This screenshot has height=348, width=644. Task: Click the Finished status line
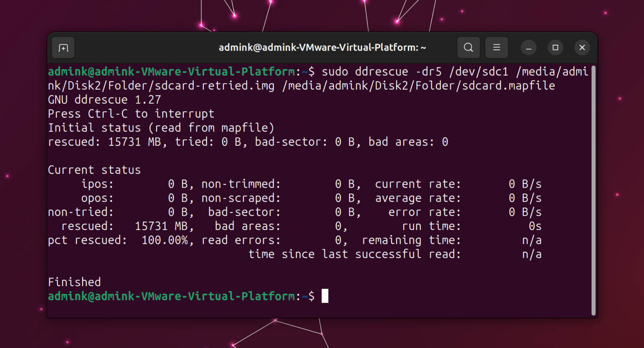74,282
